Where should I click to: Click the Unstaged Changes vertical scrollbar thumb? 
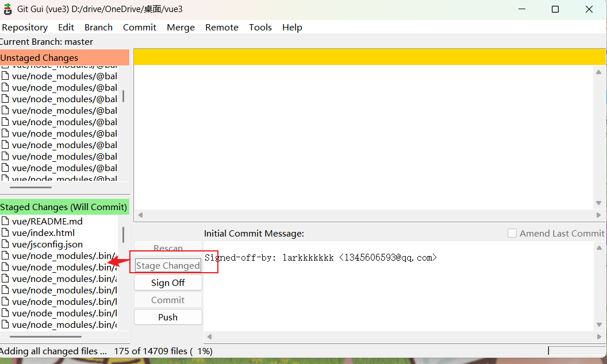point(123,96)
